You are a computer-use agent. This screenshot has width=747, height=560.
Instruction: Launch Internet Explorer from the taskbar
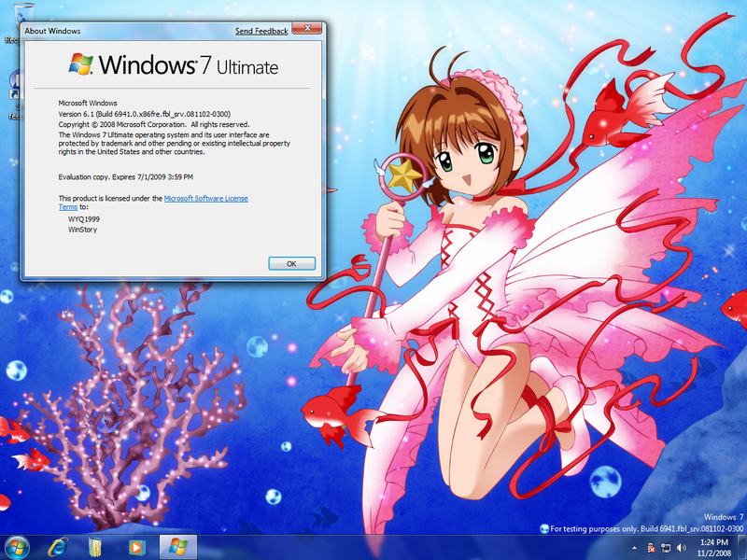pos(58,548)
